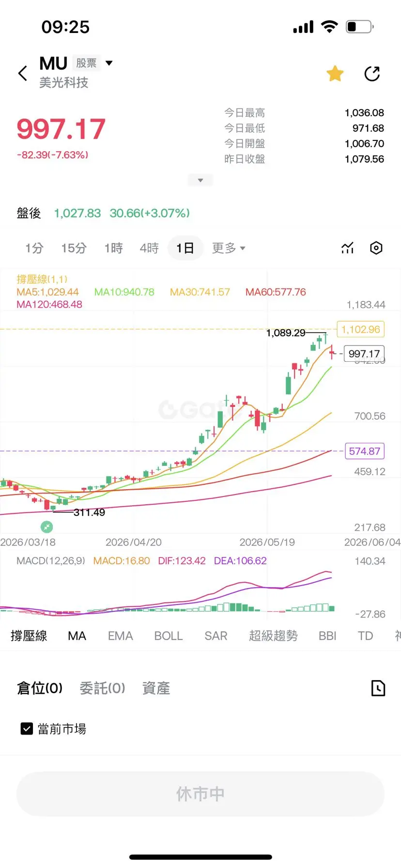Remove MU from favorites with star icon
The image size is (401, 868).
(x=335, y=74)
